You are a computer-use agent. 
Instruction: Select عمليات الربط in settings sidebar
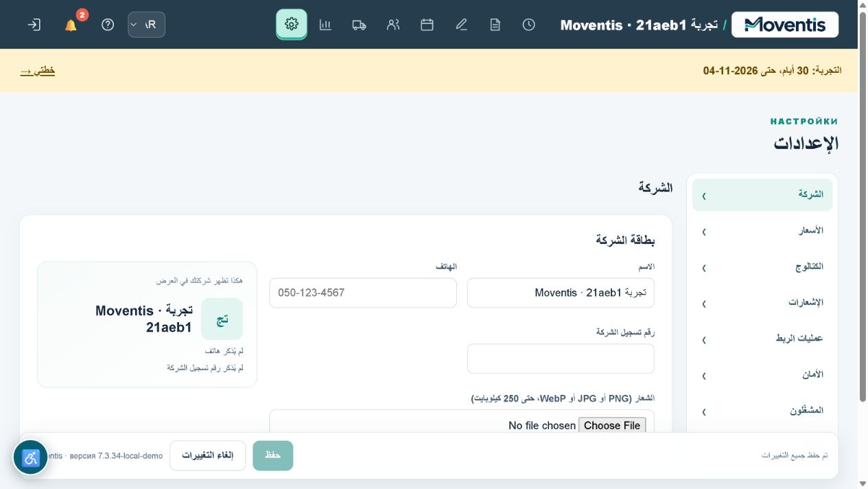pos(762,339)
